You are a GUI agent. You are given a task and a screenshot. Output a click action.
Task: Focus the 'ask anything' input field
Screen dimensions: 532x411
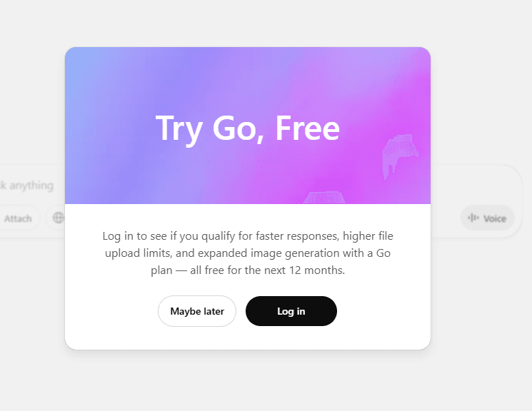tap(27, 186)
